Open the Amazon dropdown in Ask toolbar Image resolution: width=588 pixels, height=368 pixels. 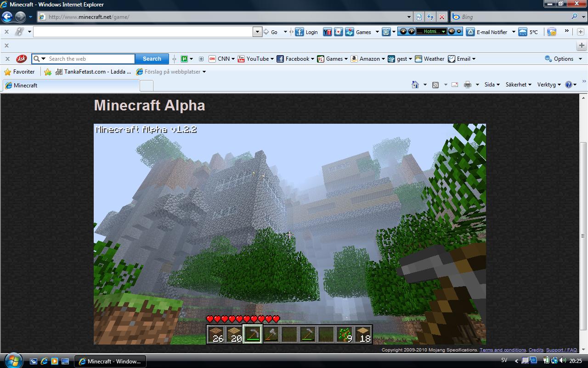(383, 59)
